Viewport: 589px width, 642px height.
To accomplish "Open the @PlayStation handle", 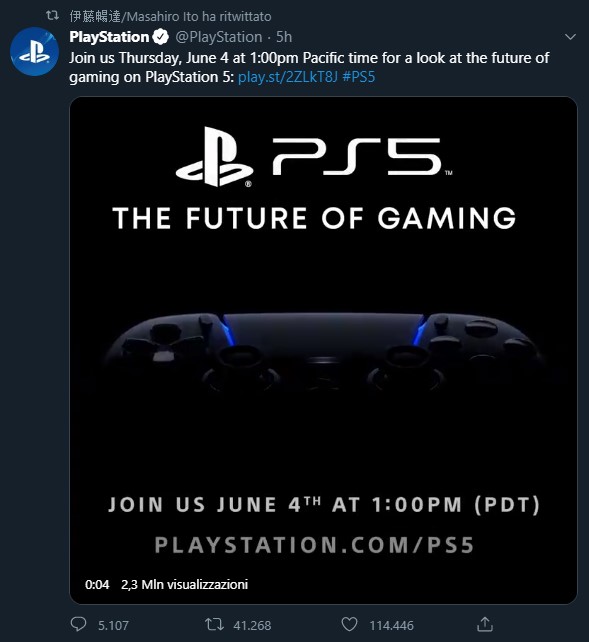I will click(219, 37).
